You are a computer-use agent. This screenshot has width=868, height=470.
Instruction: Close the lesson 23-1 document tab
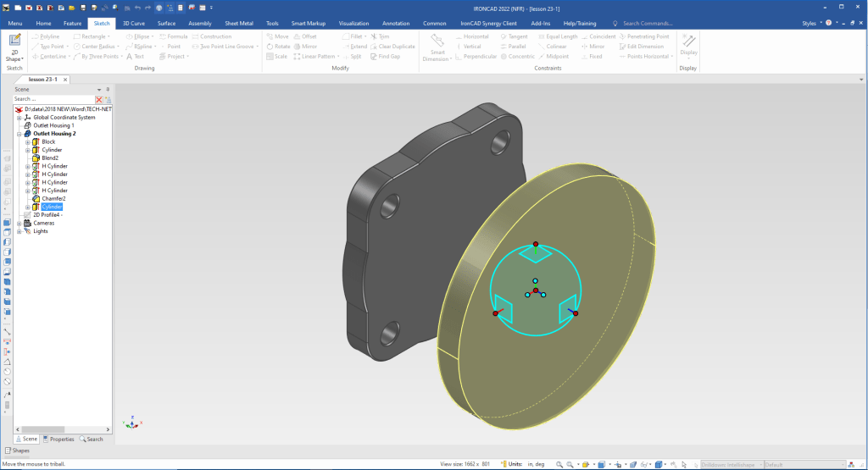pyautogui.click(x=66, y=79)
